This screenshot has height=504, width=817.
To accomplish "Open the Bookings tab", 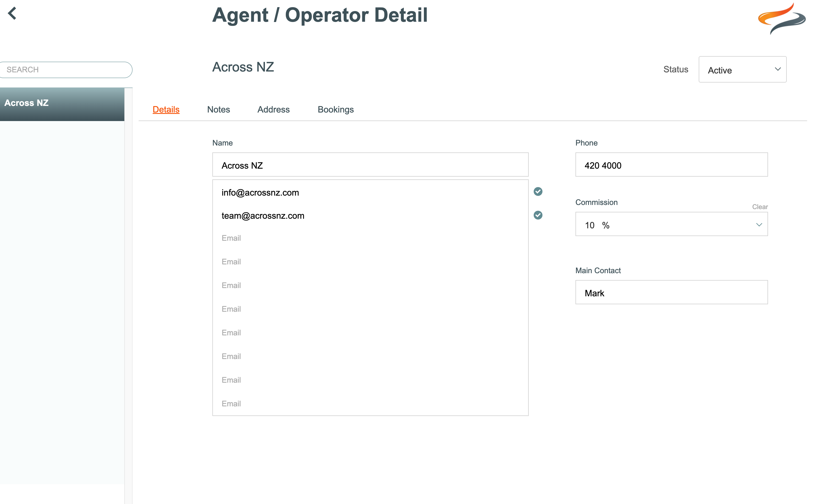I will tap(336, 109).
